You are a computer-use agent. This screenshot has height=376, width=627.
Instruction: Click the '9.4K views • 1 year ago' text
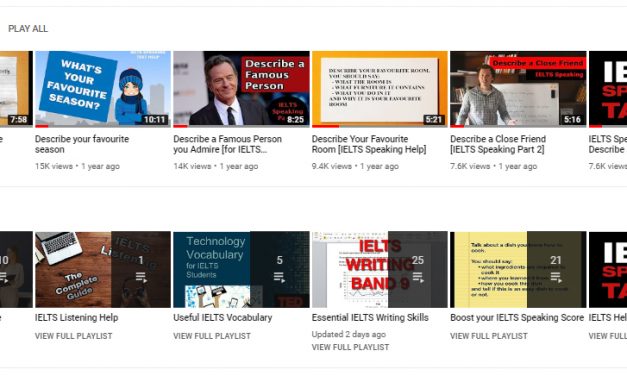coord(355,166)
